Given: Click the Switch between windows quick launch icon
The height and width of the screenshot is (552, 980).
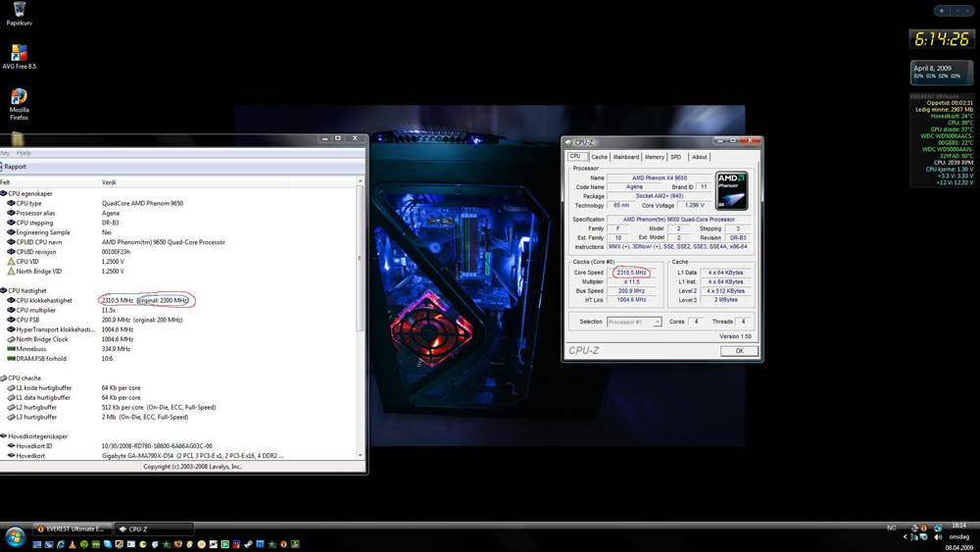Looking at the screenshot, I should point(49,544).
